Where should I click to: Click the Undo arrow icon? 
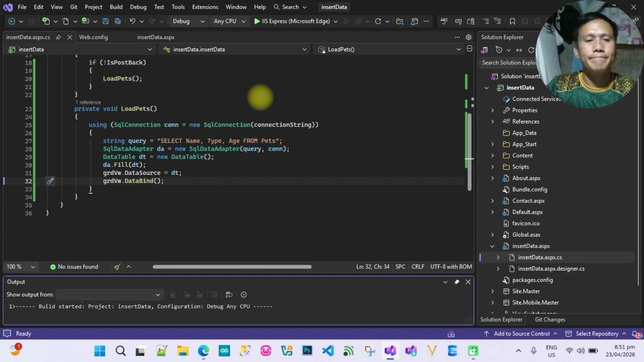(132, 21)
